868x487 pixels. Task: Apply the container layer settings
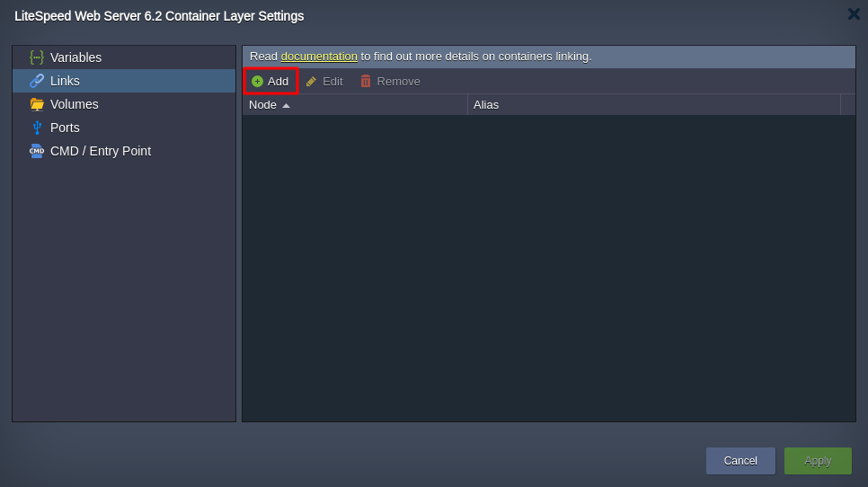tap(818, 460)
